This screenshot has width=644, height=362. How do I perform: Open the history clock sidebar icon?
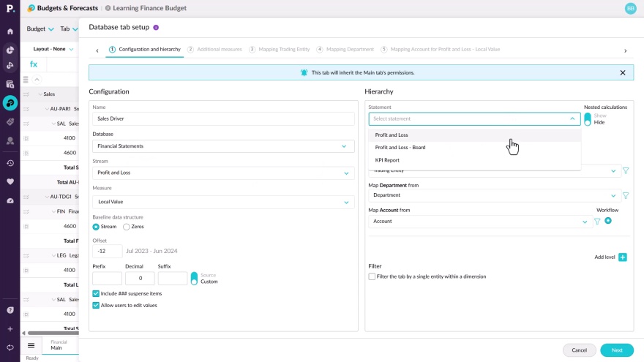click(x=10, y=163)
